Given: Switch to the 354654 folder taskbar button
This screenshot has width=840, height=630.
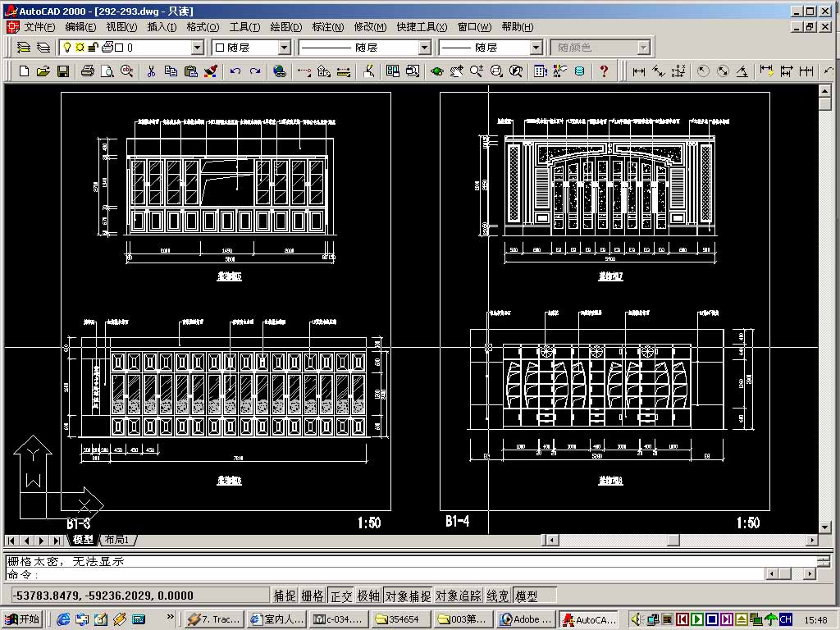Looking at the screenshot, I should [401, 619].
